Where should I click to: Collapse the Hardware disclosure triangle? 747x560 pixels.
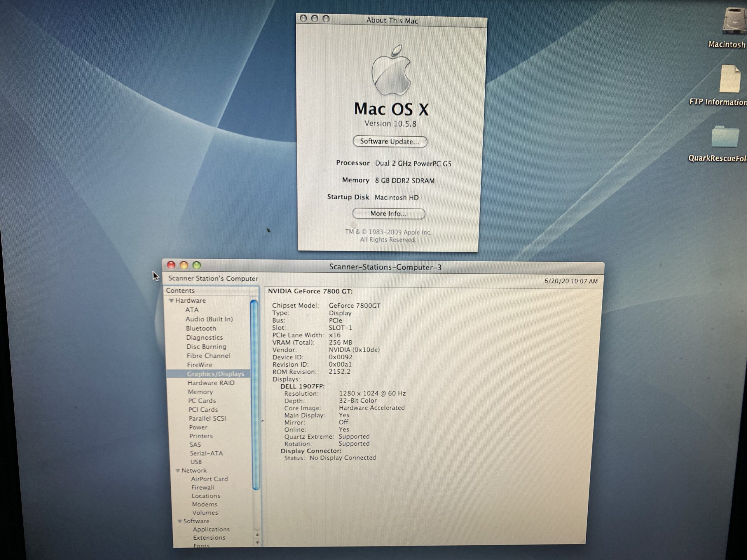pos(171,300)
